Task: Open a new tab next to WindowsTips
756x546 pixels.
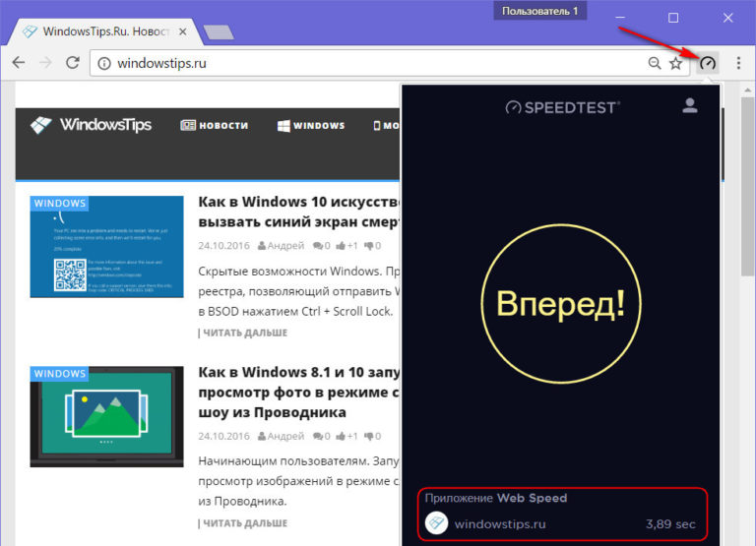Action: (218, 31)
